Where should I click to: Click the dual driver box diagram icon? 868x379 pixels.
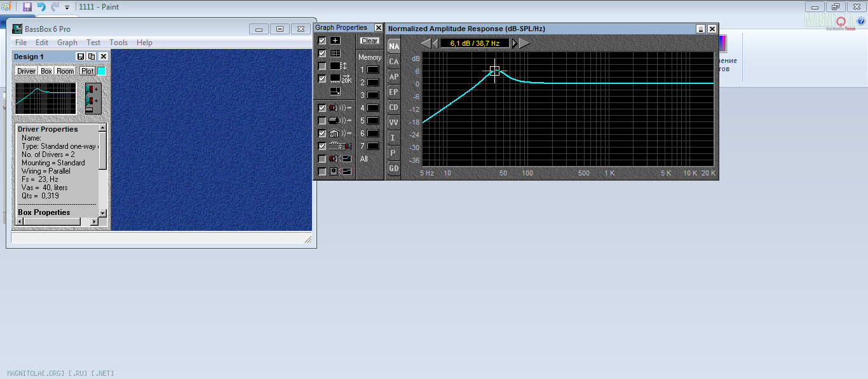click(93, 99)
